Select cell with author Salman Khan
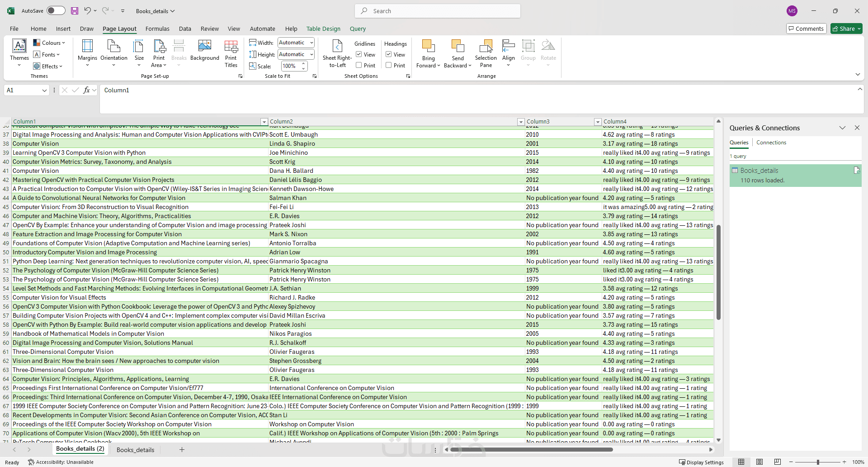The image size is (868, 467). point(396,198)
